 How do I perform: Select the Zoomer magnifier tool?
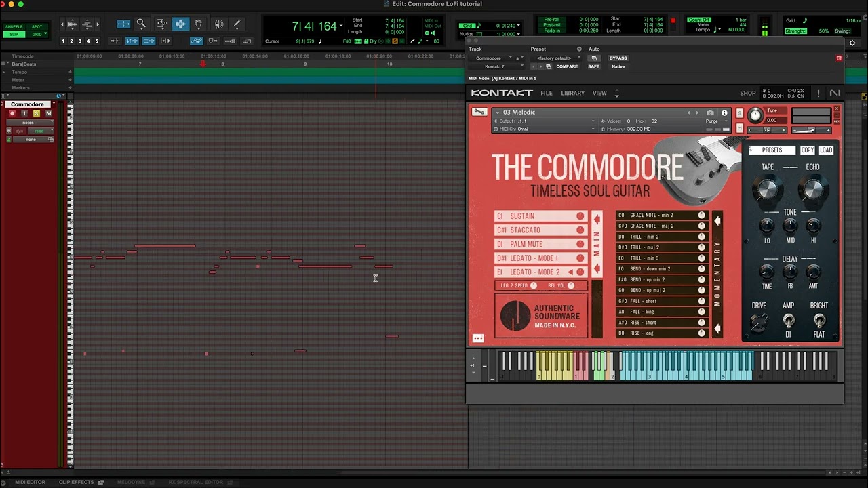point(141,24)
